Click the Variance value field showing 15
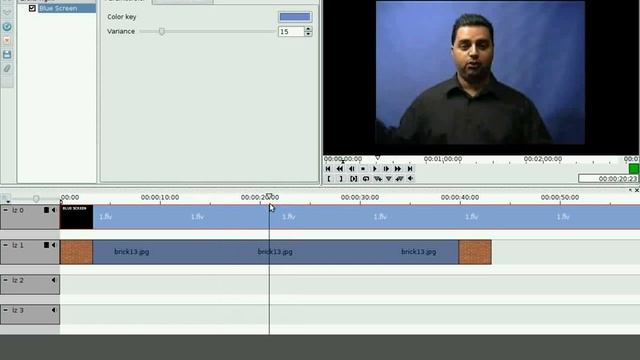Image resolution: width=640 pixels, height=360 pixels. click(291, 31)
